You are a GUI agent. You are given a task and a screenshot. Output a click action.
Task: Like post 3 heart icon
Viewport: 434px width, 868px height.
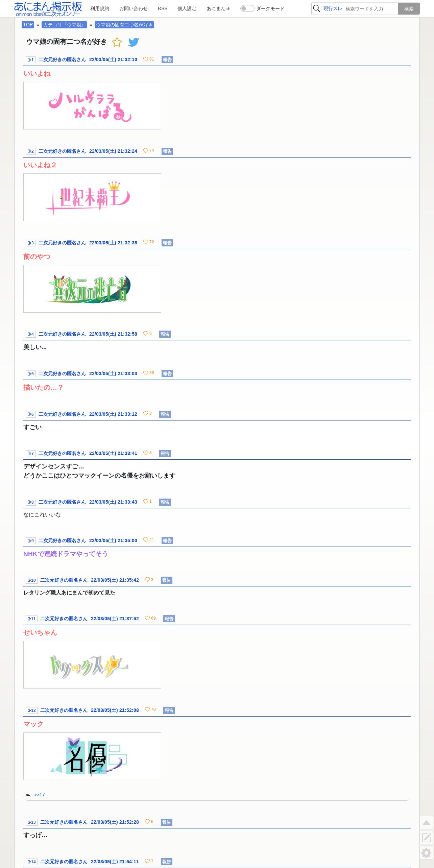[146, 242]
